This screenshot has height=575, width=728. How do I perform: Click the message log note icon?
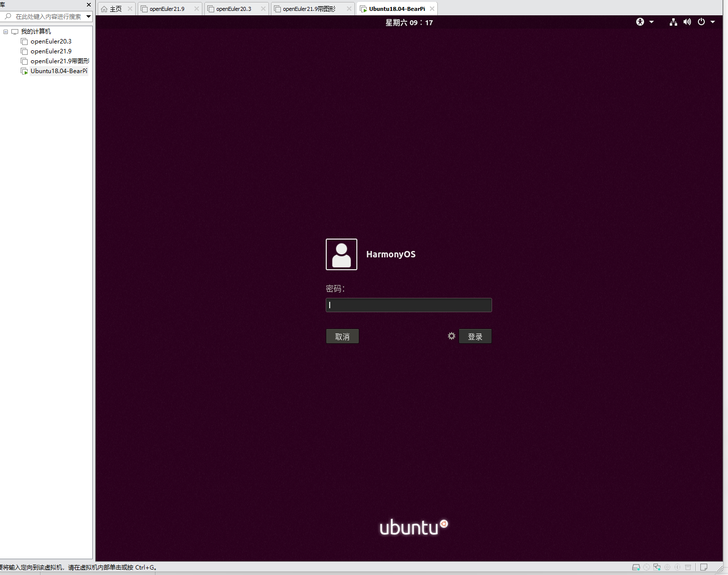704,567
